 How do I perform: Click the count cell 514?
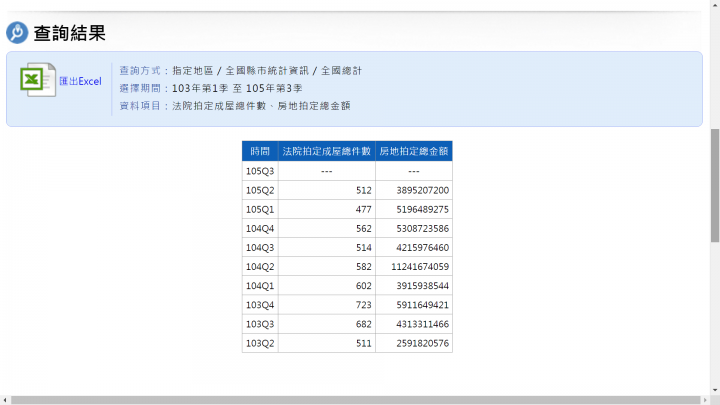(326, 248)
